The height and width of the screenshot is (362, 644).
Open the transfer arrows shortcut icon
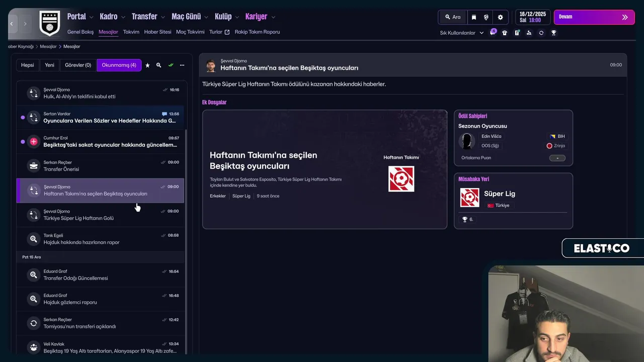[541, 33]
